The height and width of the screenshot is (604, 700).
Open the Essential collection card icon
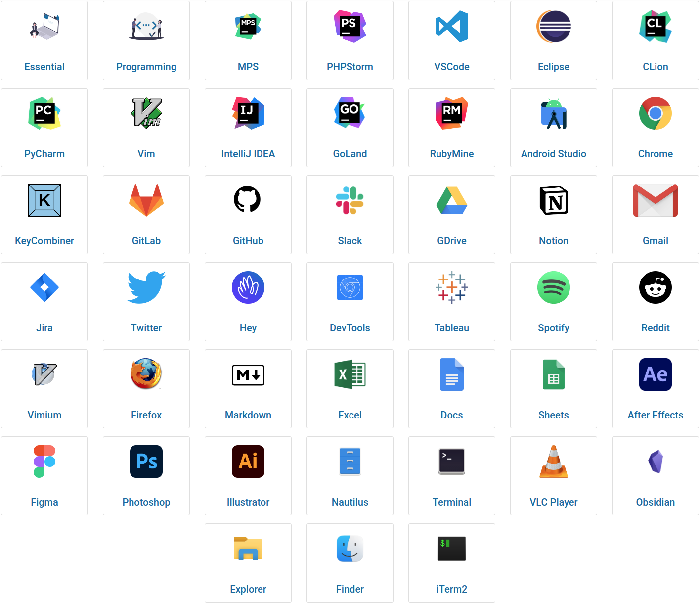(x=44, y=26)
